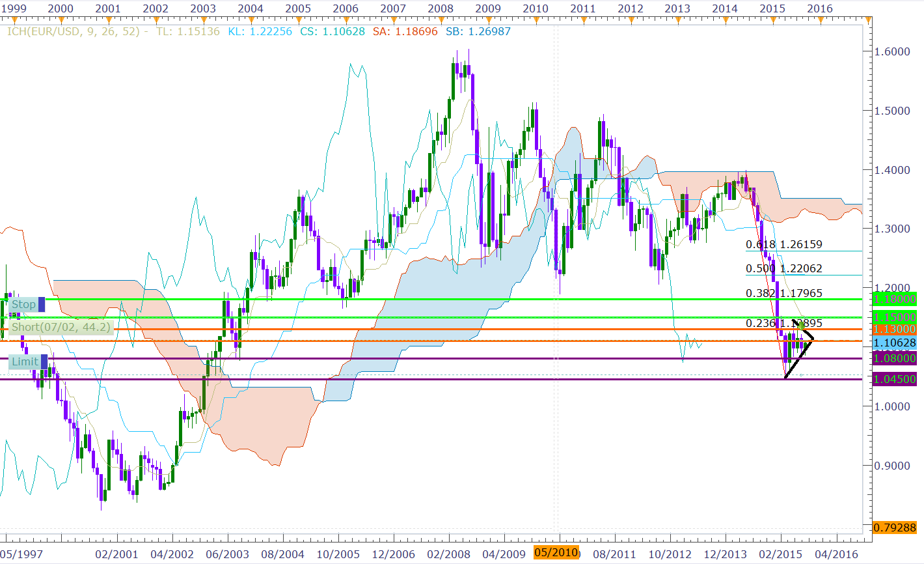
Task: Click the 08/2011 bottom date label
Action: point(614,554)
